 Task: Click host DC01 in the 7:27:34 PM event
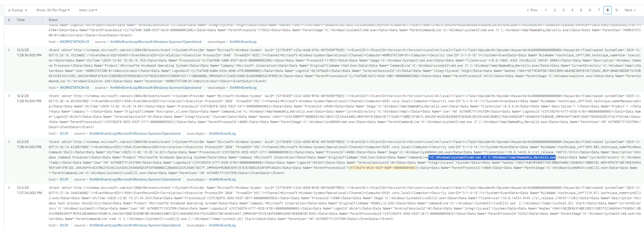click(64, 225)
